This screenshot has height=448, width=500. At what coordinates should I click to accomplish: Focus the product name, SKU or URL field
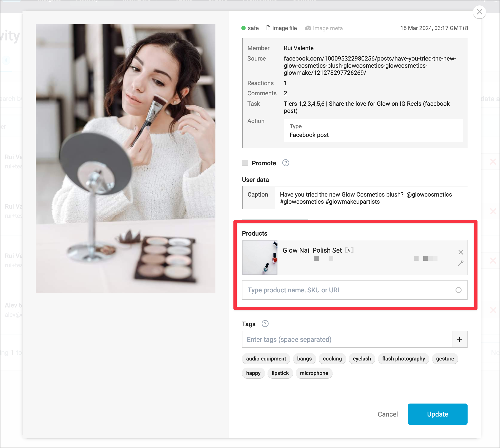pyautogui.click(x=354, y=290)
